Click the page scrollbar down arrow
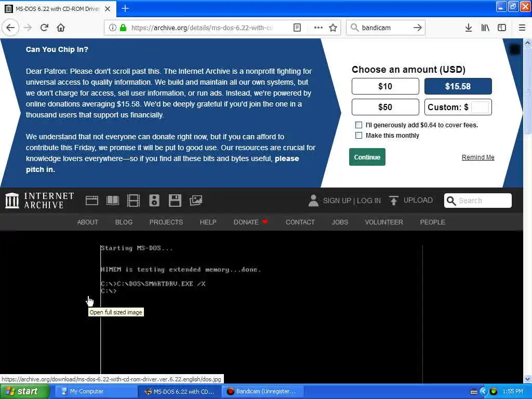Screen dimensions: 532x399 click(x=527, y=379)
